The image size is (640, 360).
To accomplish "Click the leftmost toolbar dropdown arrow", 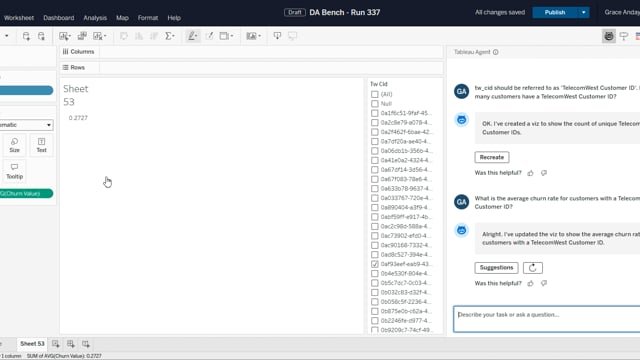I will coord(7,36).
